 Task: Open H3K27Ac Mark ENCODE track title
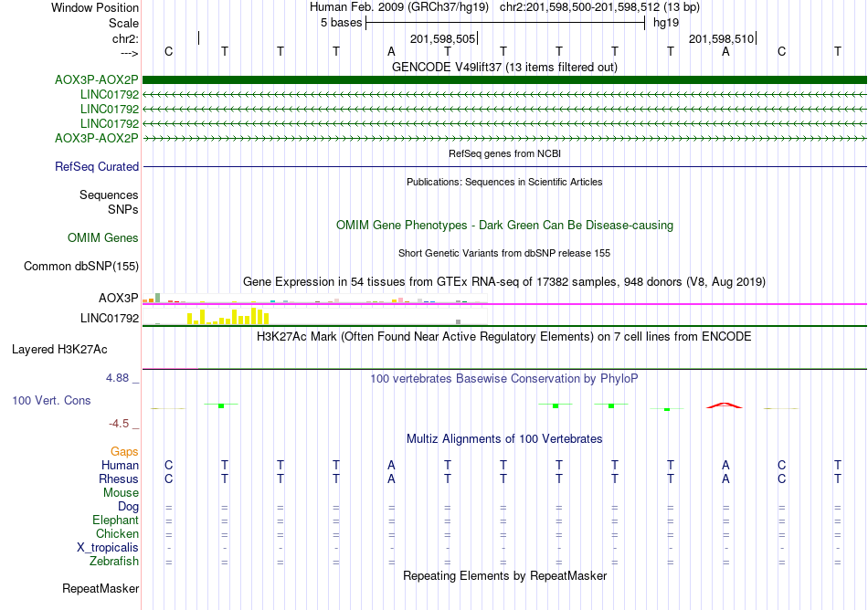[504, 336]
